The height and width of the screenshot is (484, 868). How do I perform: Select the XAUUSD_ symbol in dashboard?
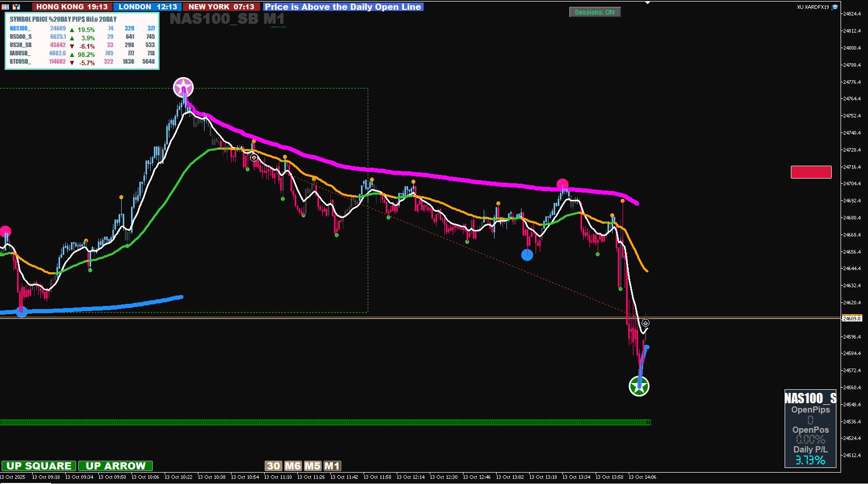click(20, 53)
